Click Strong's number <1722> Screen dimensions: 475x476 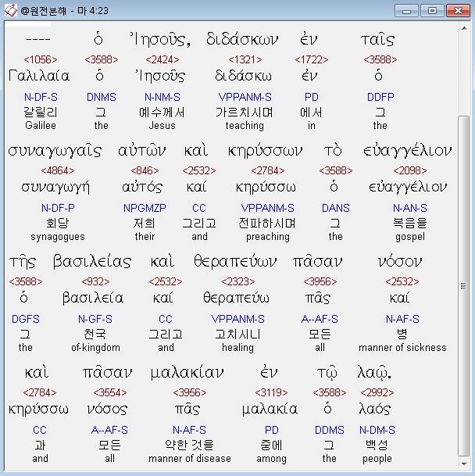click(312, 59)
